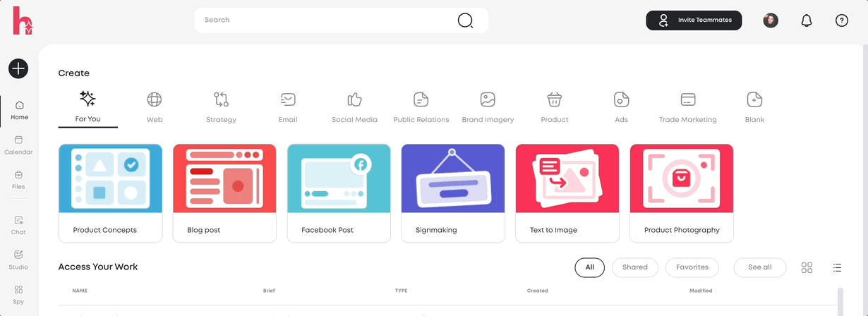Click the NAME column header
The height and width of the screenshot is (316, 868).
click(80, 291)
